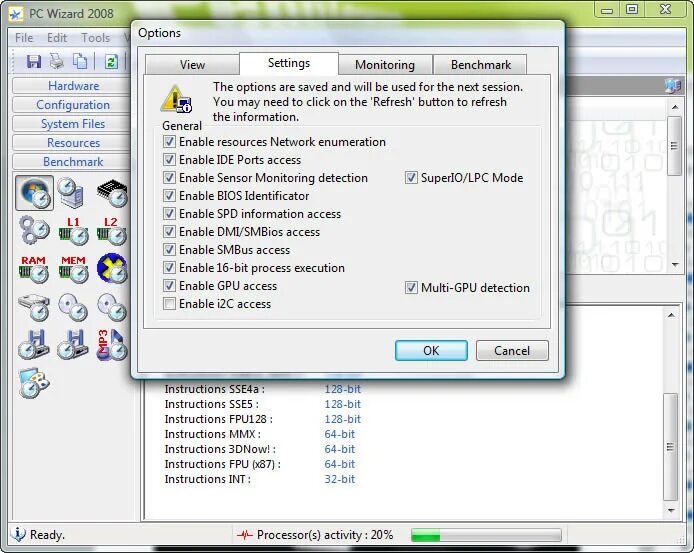Click the Save toolbar icon
This screenshot has height=553, width=694.
tap(34, 61)
